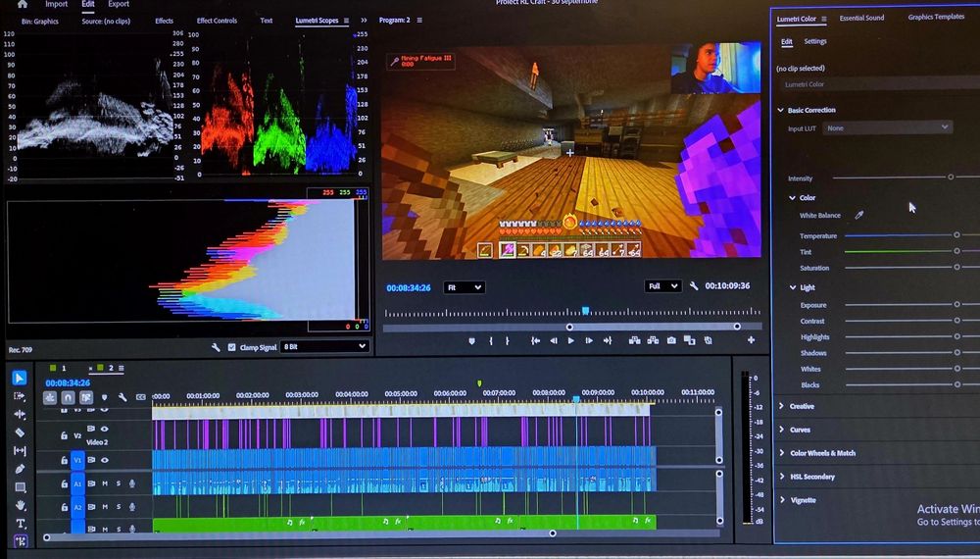This screenshot has height=559, width=980.
Task: Expand Color Wheels & Match section
Action: pyautogui.click(x=782, y=453)
